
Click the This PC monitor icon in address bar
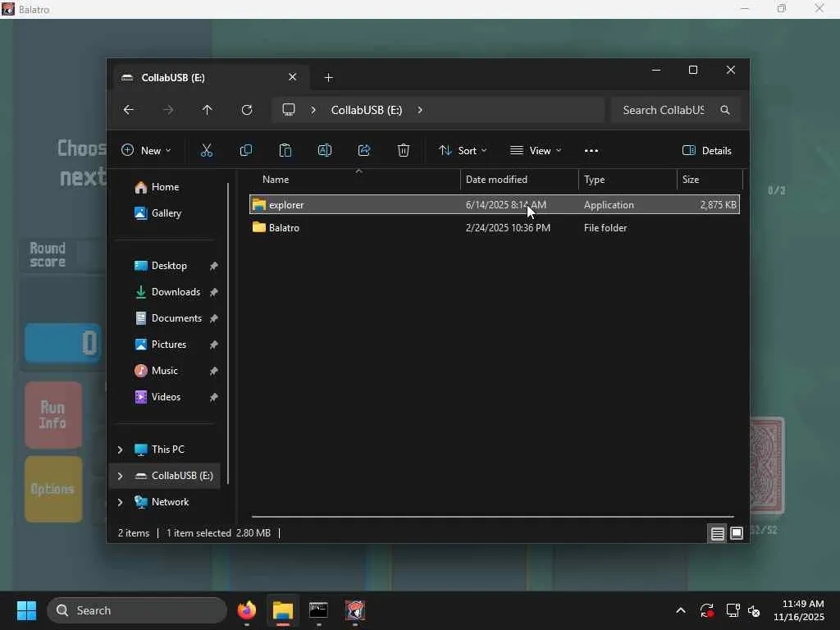tap(289, 110)
